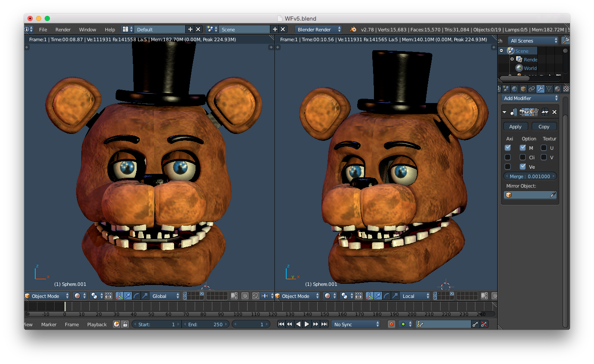594x364 pixels.
Task: Delete the Scene datablock with X
Action: (x=283, y=30)
